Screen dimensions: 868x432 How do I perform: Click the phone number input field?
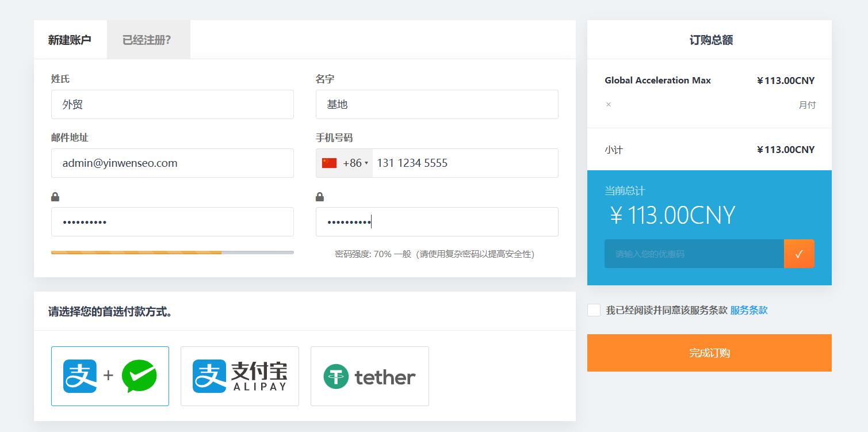pos(465,163)
